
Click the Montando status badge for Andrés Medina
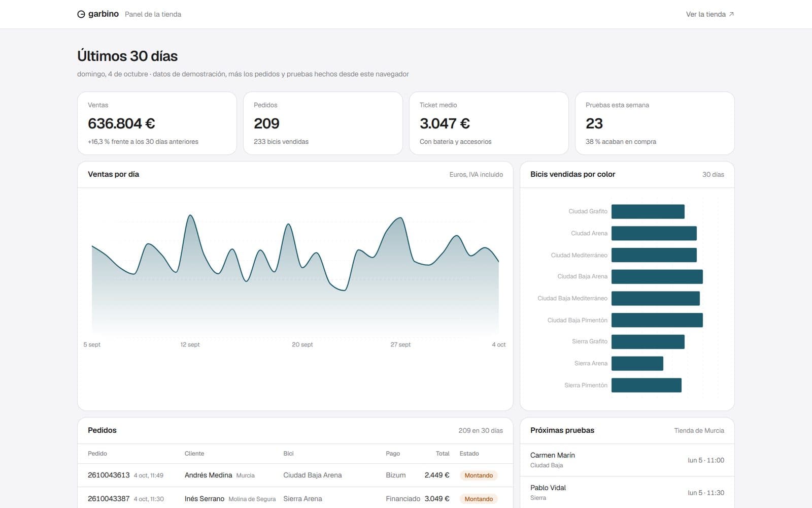(479, 475)
